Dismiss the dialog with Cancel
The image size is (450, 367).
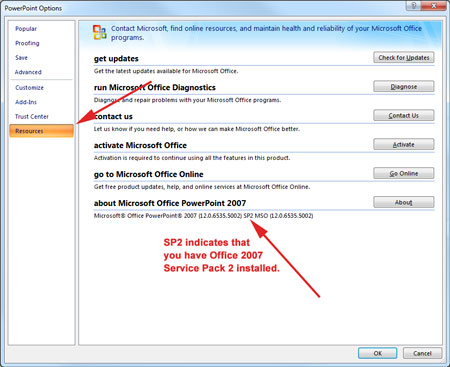422,353
